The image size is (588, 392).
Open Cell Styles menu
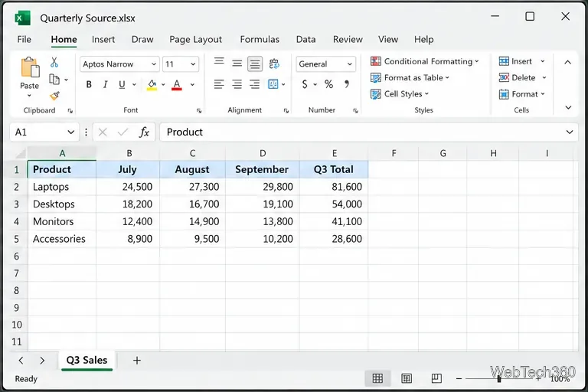click(x=400, y=93)
